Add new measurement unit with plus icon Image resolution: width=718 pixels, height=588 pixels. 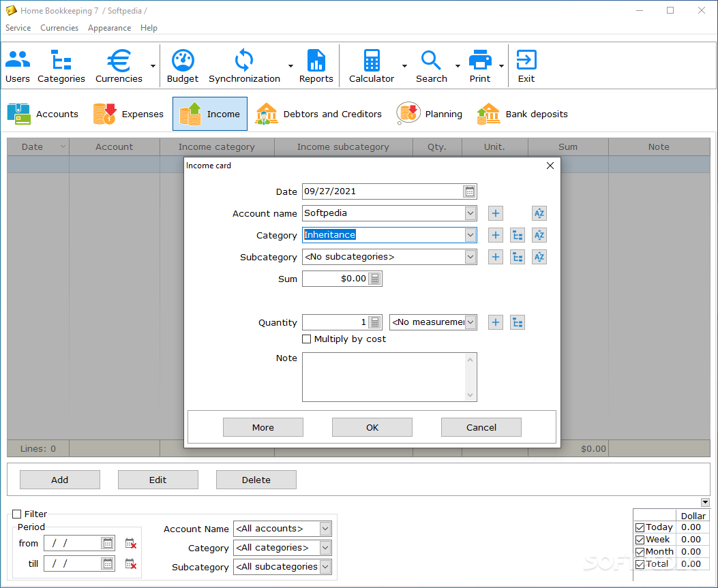pyautogui.click(x=496, y=322)
